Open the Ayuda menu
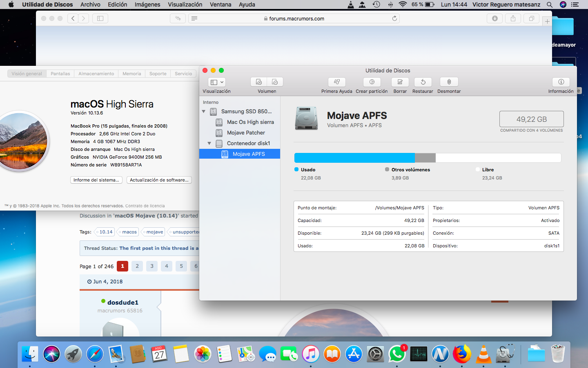588x368 pixels. click(x=247, y=4)
